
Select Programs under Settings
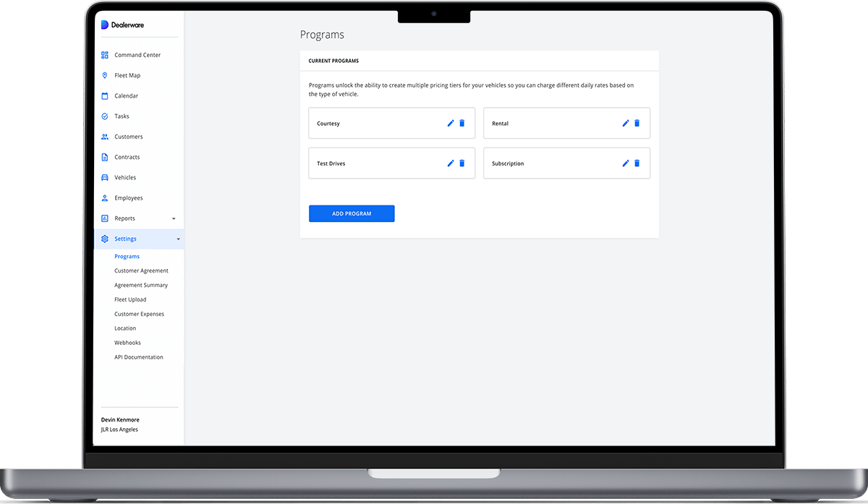tap(127, 257)
